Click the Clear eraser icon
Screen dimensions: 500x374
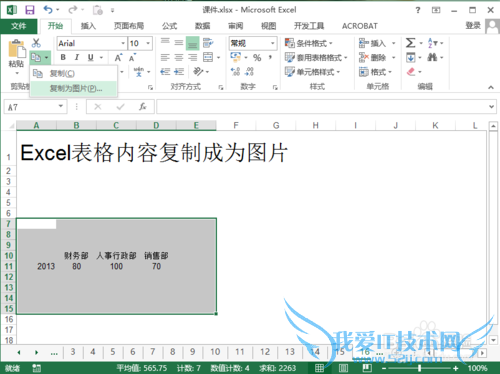[x=411, y=71]
